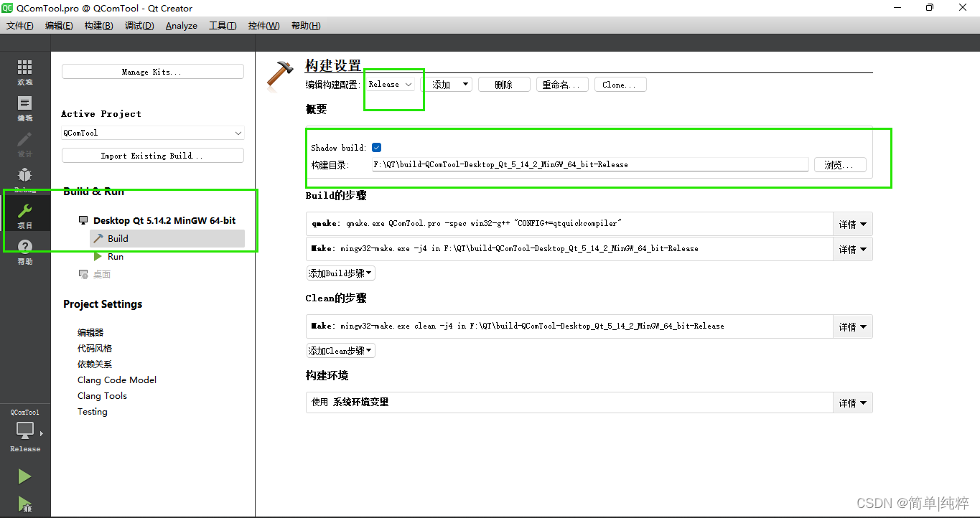The width and height of the screenshot is (980, 518).
Task: Open the 控件(W) menu
Action: click(263, 26)
